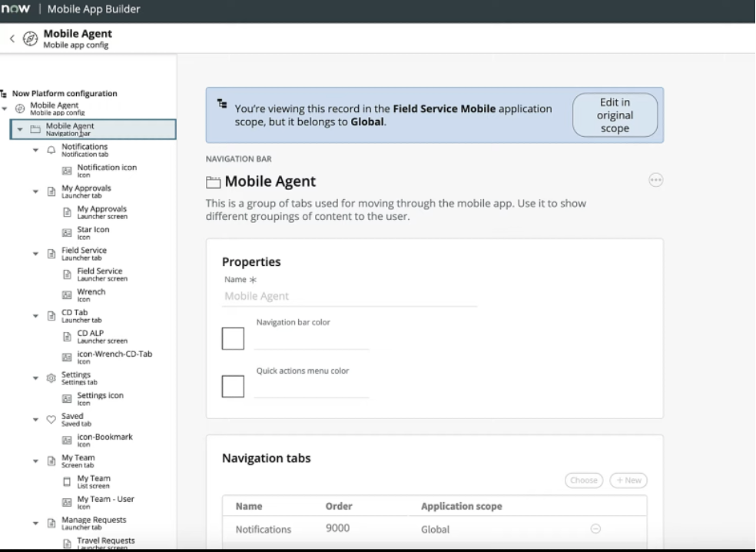Viewport: 756px width, 552px height.
Task: Collapse the Field Service launcher tab node
Action: (x=35, y=254)
